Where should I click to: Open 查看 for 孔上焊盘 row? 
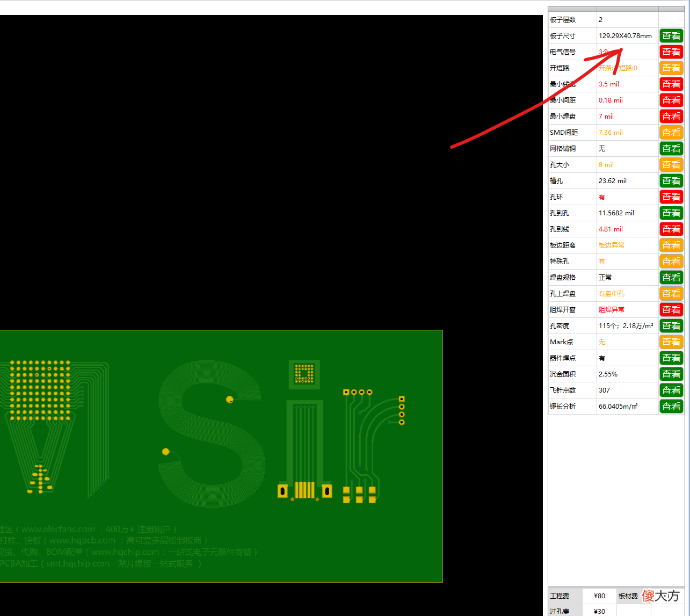(x=671, y=294)
